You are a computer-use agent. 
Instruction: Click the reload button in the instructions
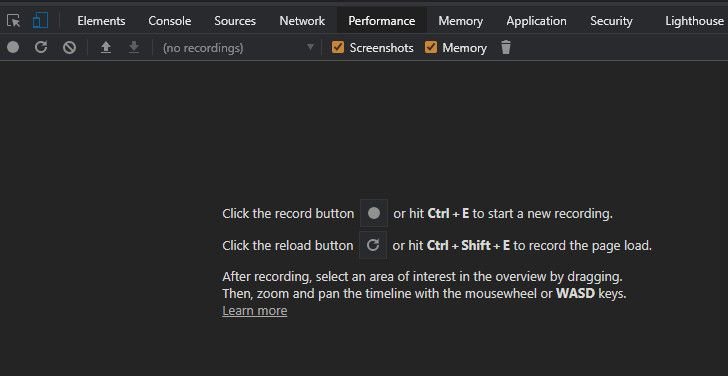[x=373, y=245]
